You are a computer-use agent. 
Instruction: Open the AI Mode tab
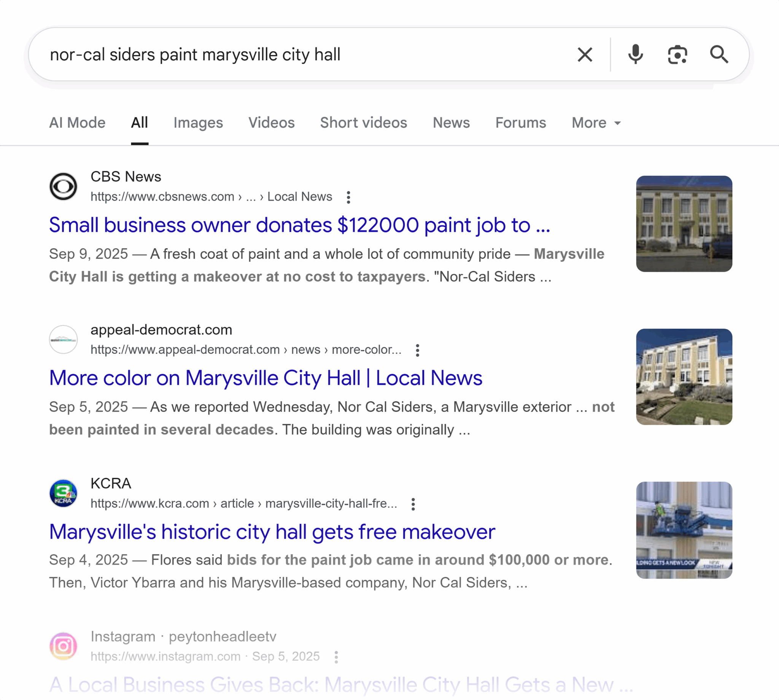click(77, 123)
